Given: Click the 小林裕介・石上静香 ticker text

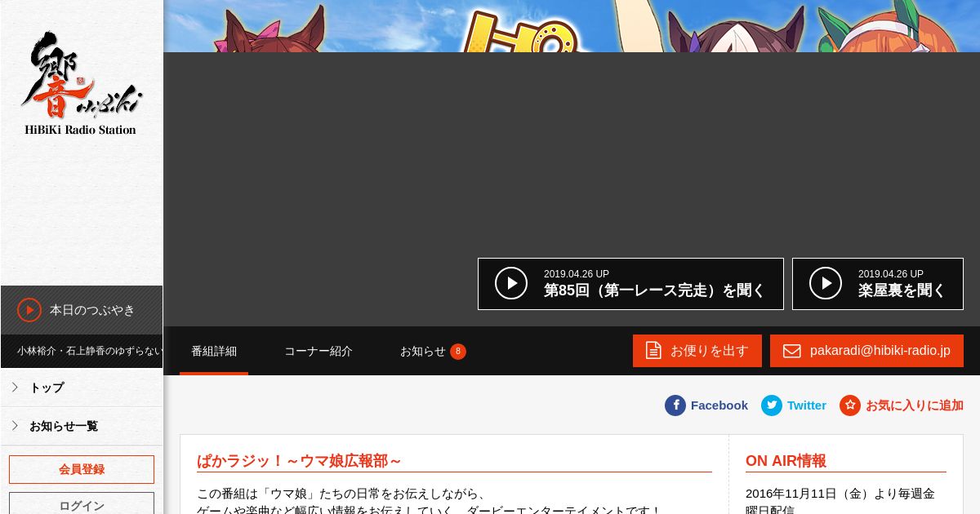Looking at the screenshot, I should [90, 351].
